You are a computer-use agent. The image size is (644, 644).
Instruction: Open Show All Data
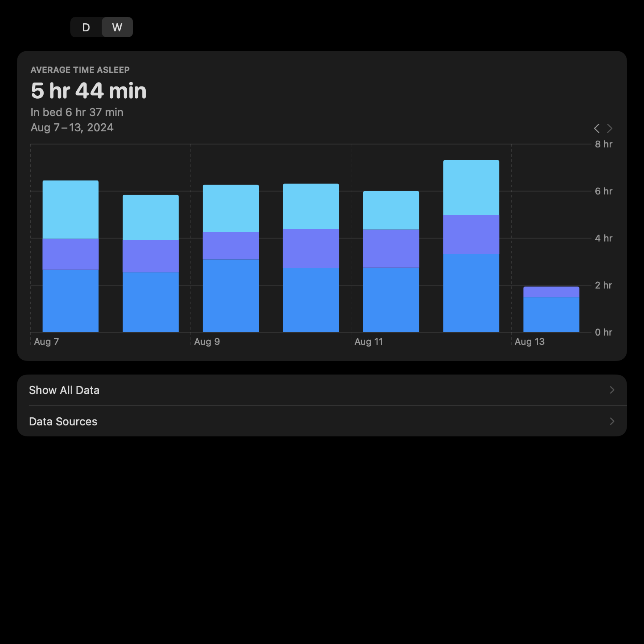(x=322, y=390)
